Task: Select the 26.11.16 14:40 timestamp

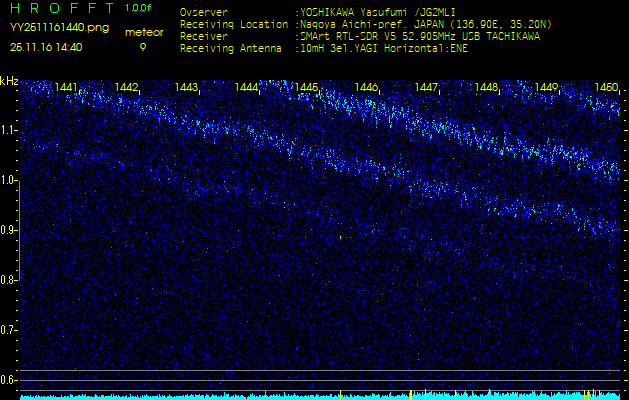Action: [47, 46]
